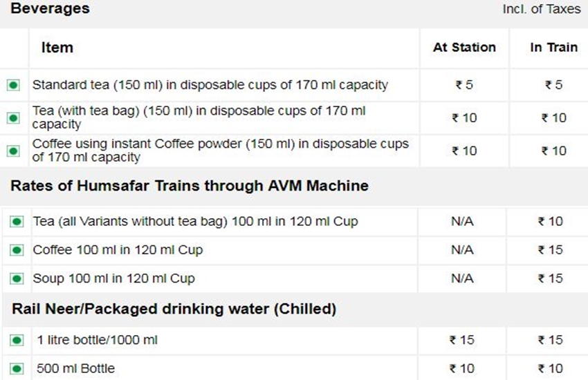Click veg icon beside Tea with tea bag
588x380 pixels.
point(13,118)
